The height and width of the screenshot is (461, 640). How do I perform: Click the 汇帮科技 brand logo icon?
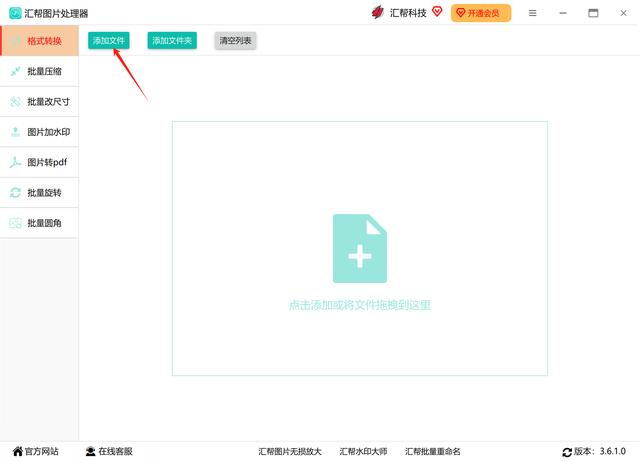pos(378,13)
